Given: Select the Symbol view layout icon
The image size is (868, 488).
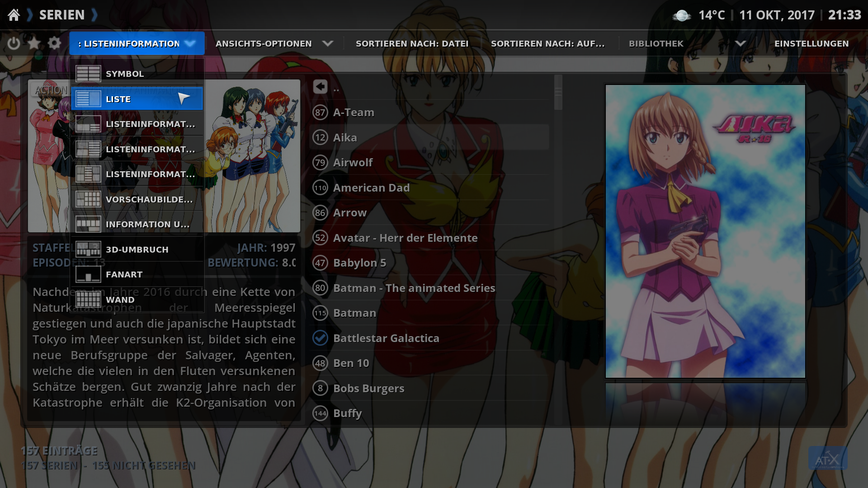Looking at the screenshot, I should [x=88, y=74].
